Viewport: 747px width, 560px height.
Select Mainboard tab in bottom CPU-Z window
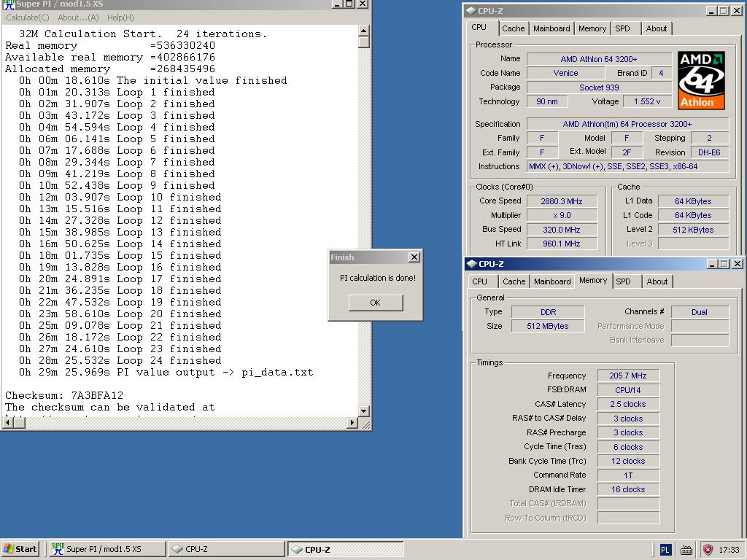tap(552, 281)
